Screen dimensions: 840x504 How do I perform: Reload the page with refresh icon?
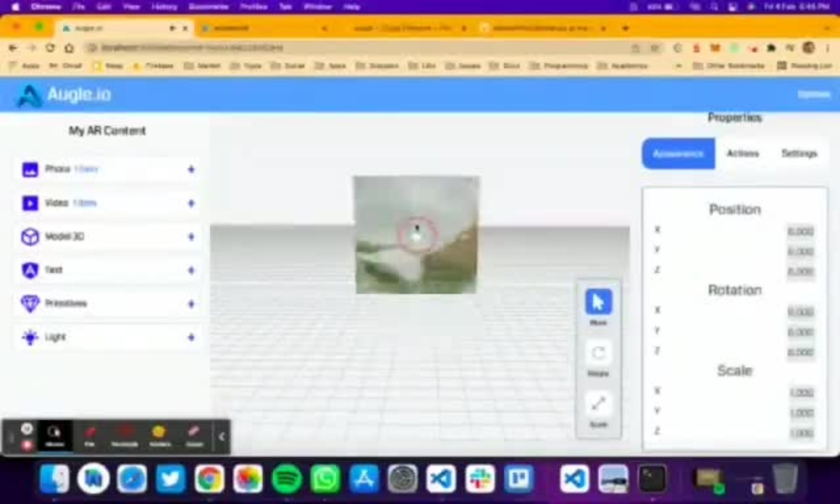tap(50, 48)
